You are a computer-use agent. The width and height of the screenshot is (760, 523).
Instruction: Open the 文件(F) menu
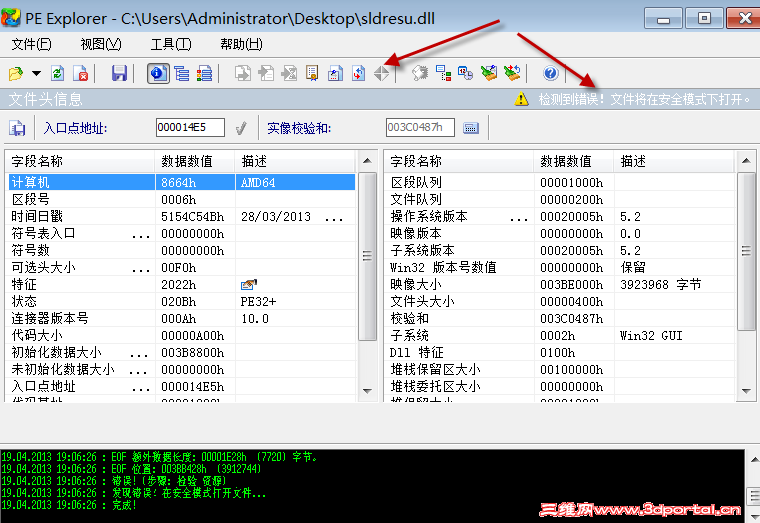coord(31,45)
